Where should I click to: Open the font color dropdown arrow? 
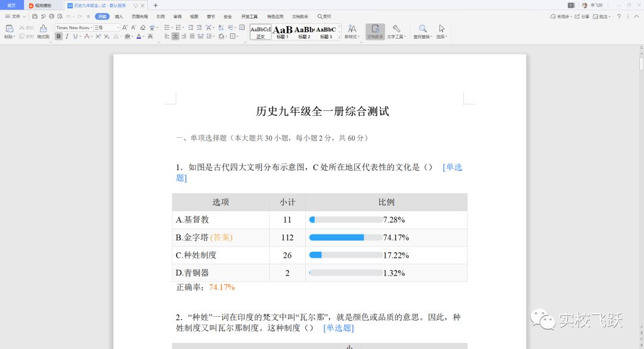pyautogui.click(x=143, y=36)
